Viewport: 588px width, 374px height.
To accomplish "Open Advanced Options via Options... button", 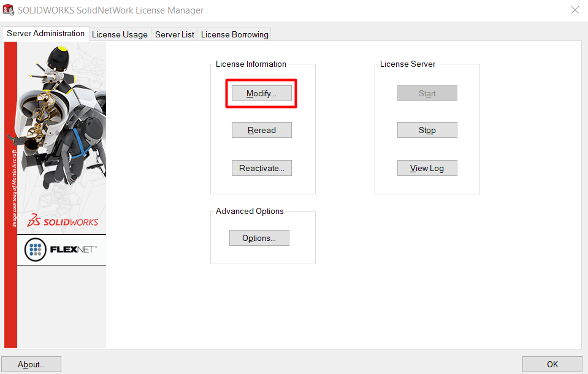I will point(259,239).
